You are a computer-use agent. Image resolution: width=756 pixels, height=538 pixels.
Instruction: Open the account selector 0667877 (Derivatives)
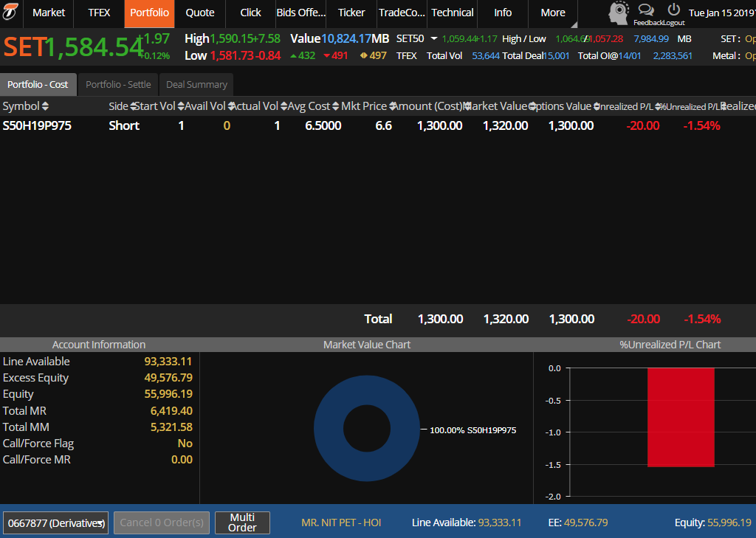click(x=56, y=523)
